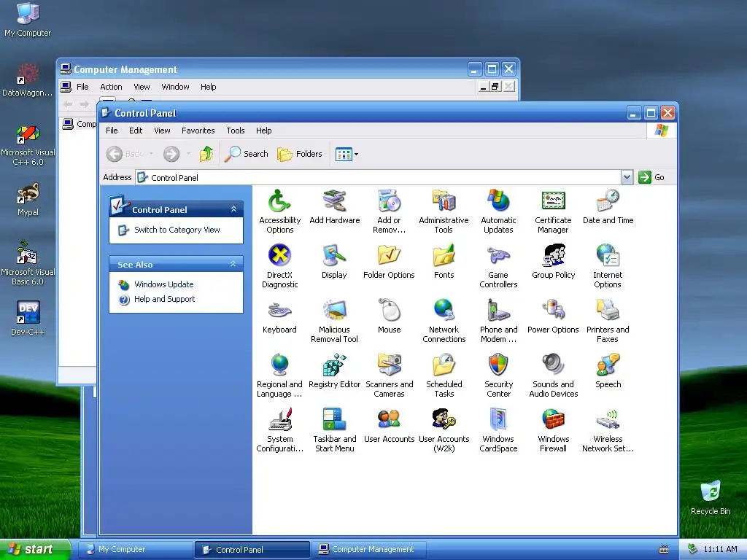Image resolution: width=747 pixels, height=560 pixels.
Task: Select the Recycle Bin desktop icon
Action: (x=711, y=498)
